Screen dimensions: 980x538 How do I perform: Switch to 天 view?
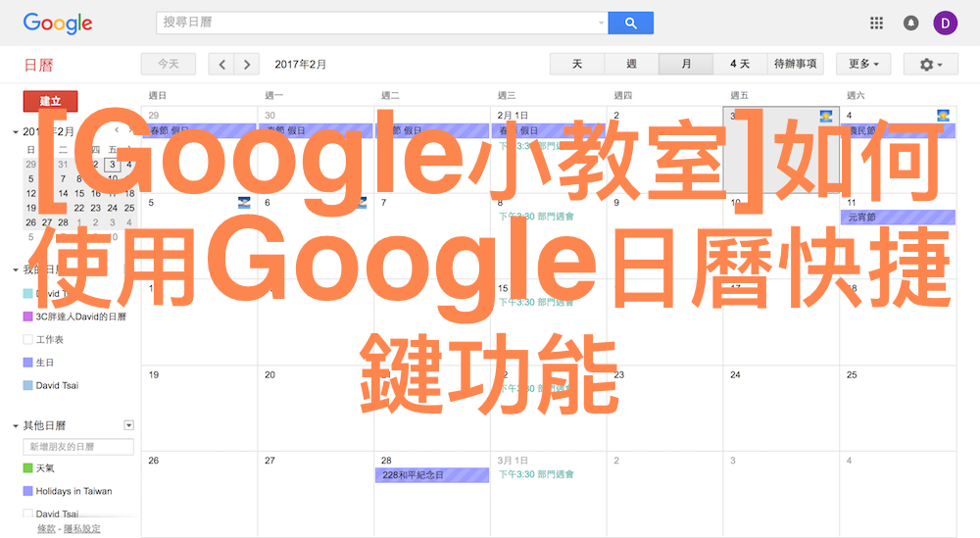tap(577, 64)
